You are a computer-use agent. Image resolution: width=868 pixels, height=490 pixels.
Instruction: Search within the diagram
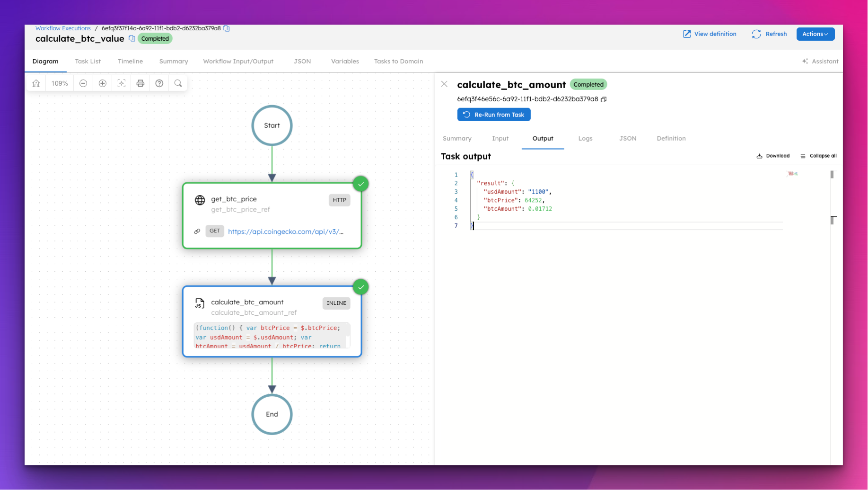click(178, 83)
